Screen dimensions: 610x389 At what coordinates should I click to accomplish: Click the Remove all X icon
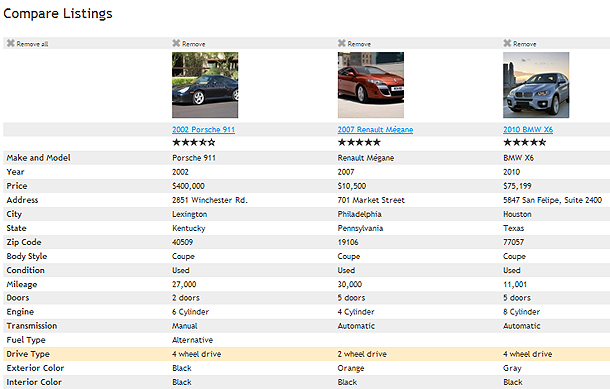(x=11, y=43)
